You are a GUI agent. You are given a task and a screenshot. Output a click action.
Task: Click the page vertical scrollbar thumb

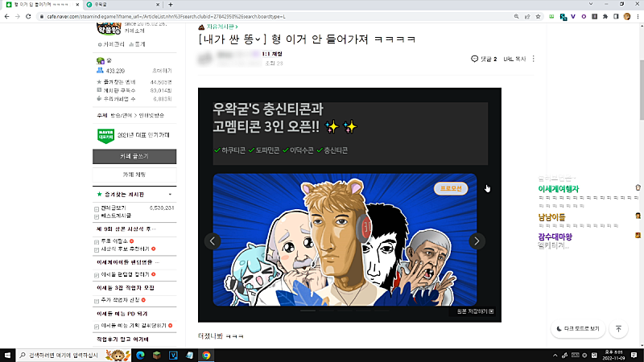point(642,90)
